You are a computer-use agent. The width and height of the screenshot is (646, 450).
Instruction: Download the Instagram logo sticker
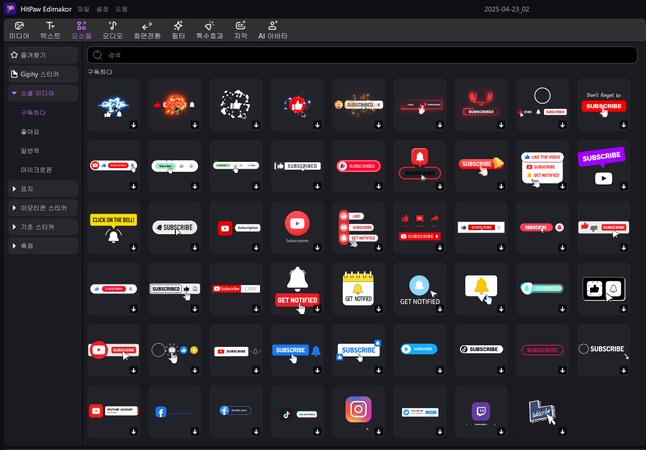[379, 432]
